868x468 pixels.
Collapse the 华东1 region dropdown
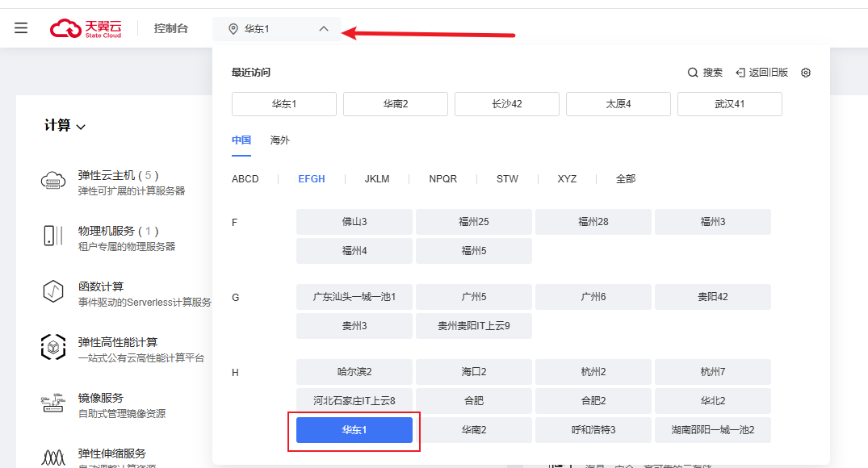click(323, 29)
